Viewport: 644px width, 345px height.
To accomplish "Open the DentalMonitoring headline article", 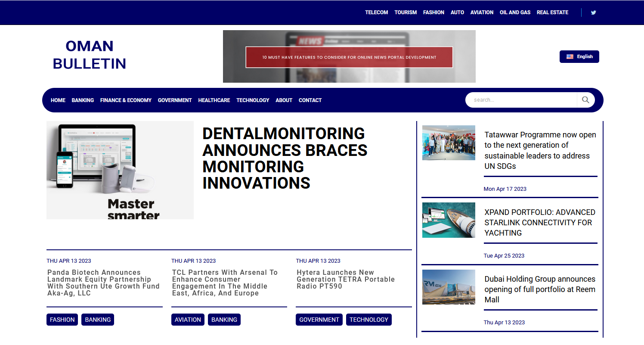I will coord(285,158).
